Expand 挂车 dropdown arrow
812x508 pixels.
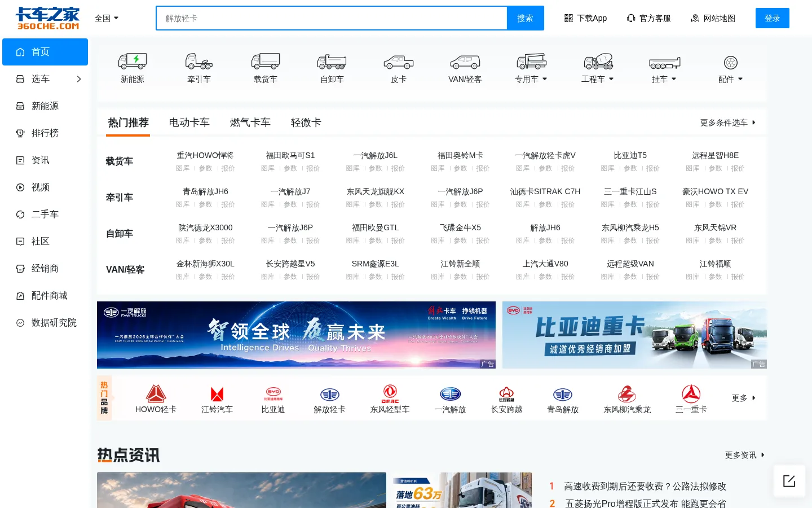click(674, 79)
